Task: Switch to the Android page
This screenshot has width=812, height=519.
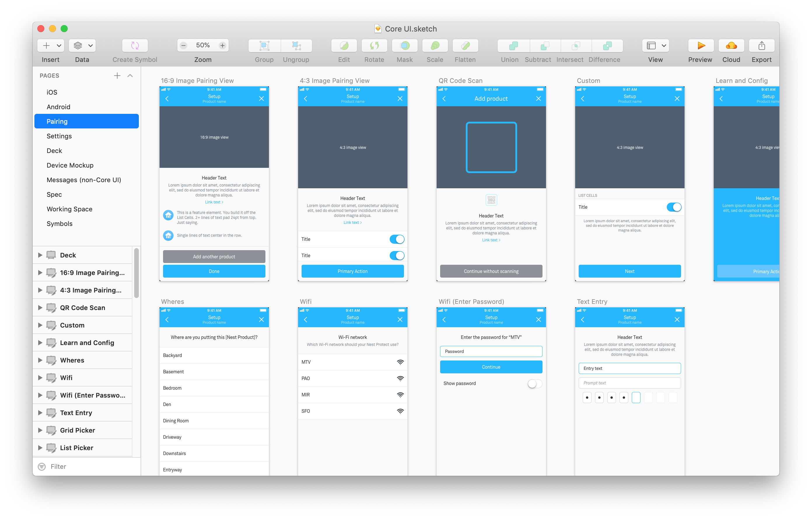Action: [58, 107]
